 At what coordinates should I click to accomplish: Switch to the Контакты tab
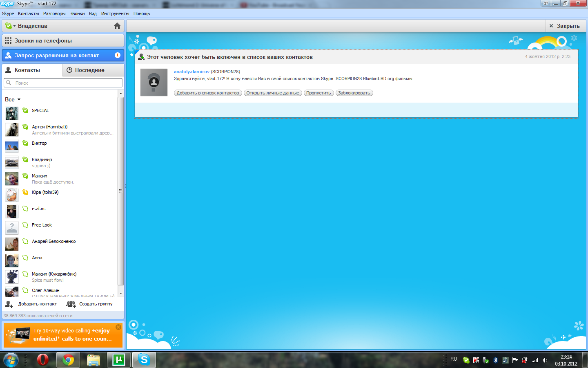pos(32,70)
